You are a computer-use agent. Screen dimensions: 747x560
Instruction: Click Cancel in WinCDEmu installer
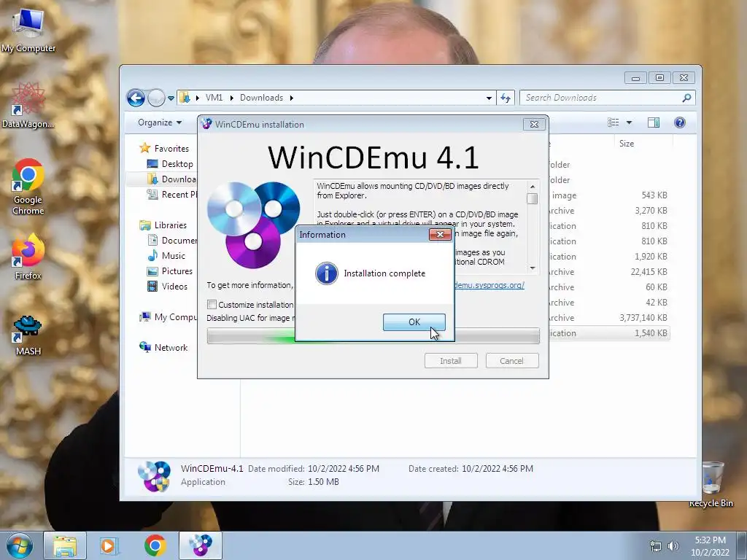click(511, 360)
